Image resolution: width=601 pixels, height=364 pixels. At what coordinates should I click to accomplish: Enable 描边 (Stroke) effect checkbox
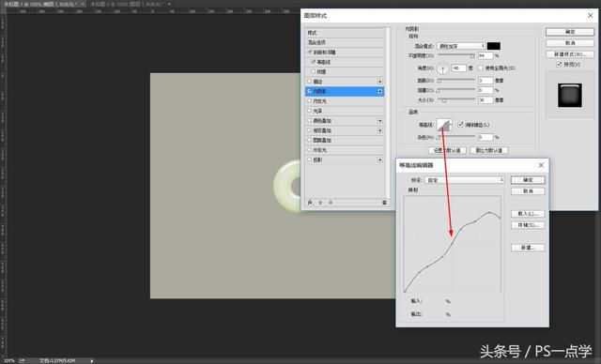pos(310,82)
